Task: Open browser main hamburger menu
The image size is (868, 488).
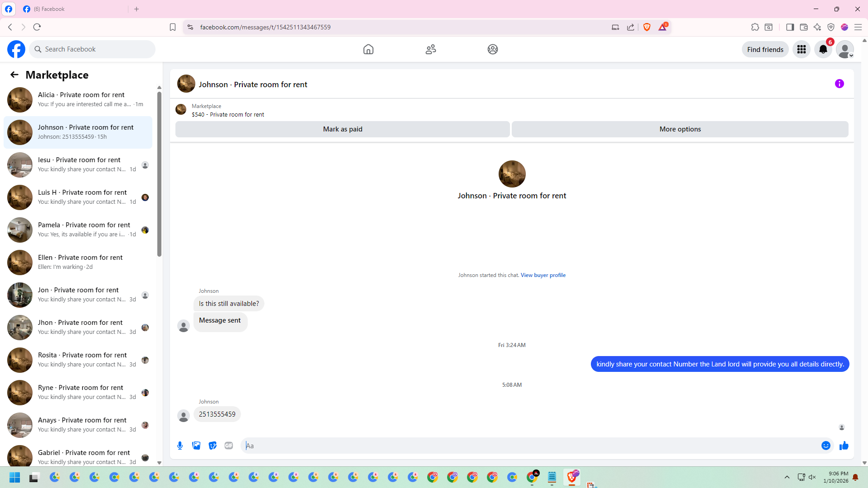Action: click(858, 27)
